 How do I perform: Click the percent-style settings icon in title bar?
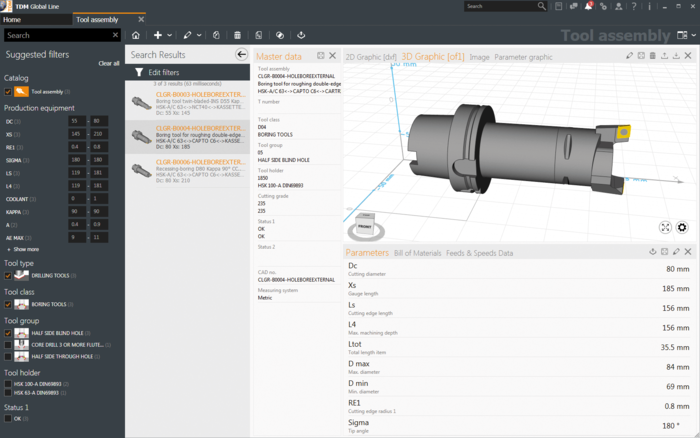pos(604,6)
